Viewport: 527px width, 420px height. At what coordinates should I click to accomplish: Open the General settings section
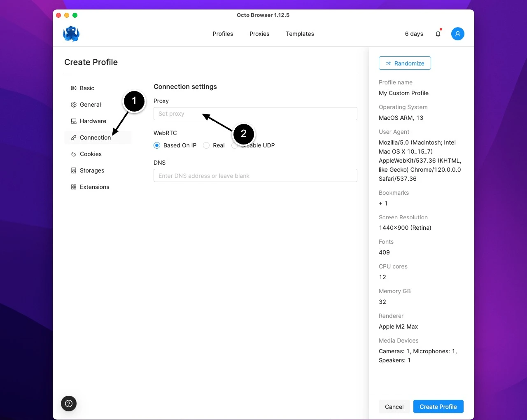click(x=90, y=105)
